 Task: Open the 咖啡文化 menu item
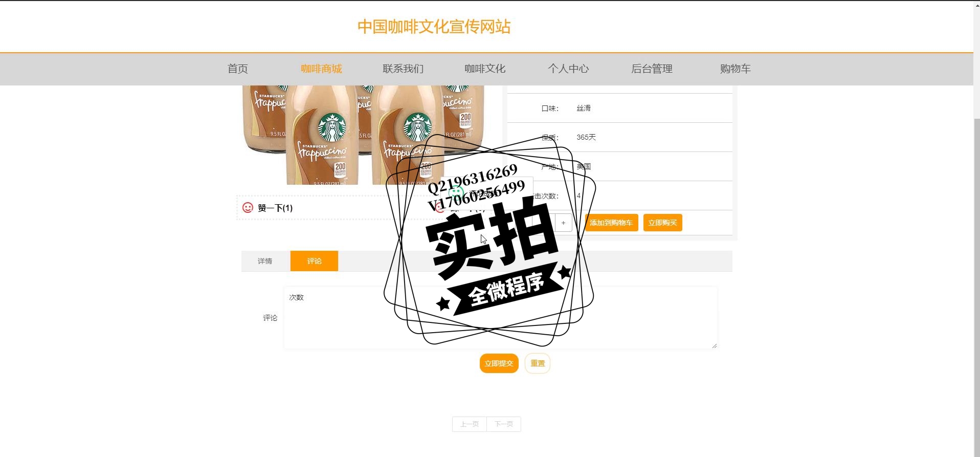point(485,69)
